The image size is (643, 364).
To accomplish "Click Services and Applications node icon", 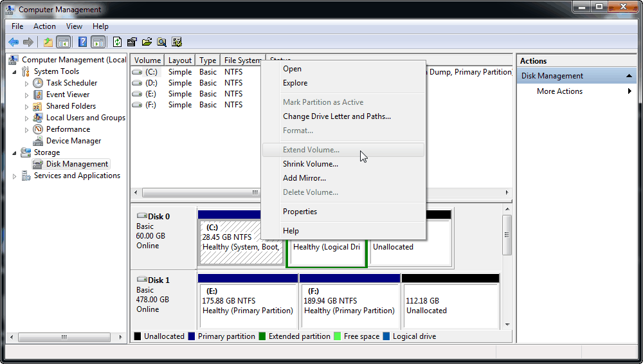I will pyautogui.click(x=26, y=176).
